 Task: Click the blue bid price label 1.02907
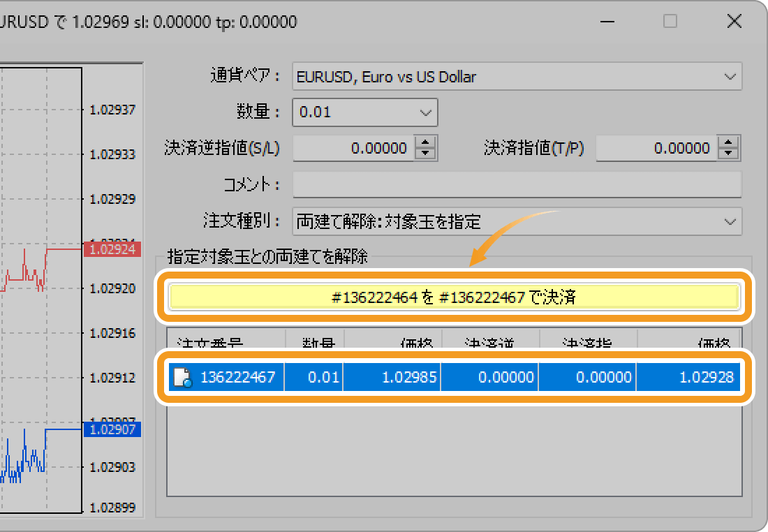pyautogui.click(x=112, y=429)
